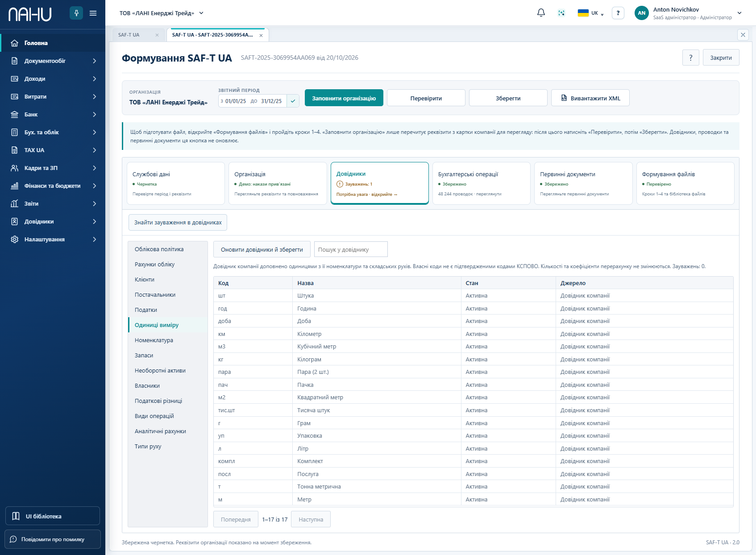756x555 pixels.
Task: Expand the user account menu chevron
Action: coord(739,13)
